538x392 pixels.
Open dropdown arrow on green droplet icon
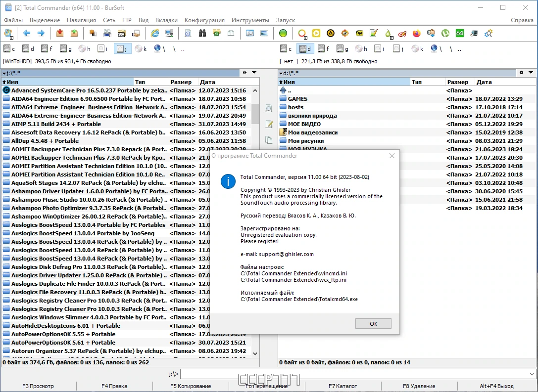tap(391, 38)
